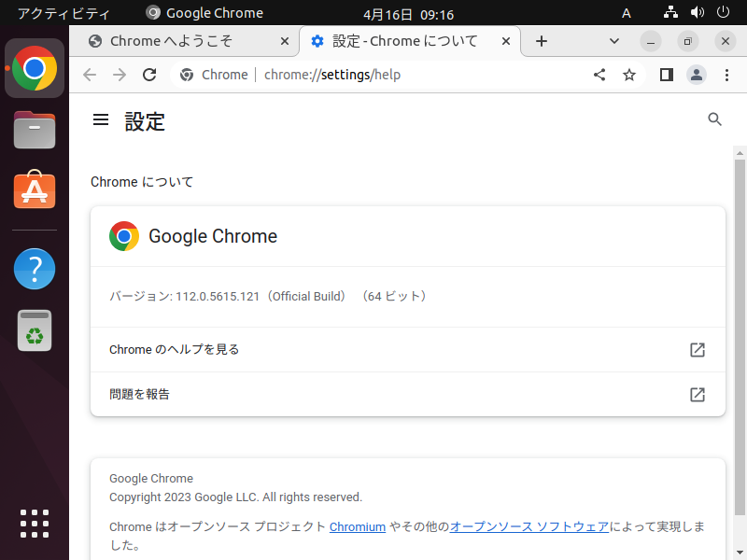Open the profile avatar menu
Viewport: 747px width, 560px height.
pos(696,75)
